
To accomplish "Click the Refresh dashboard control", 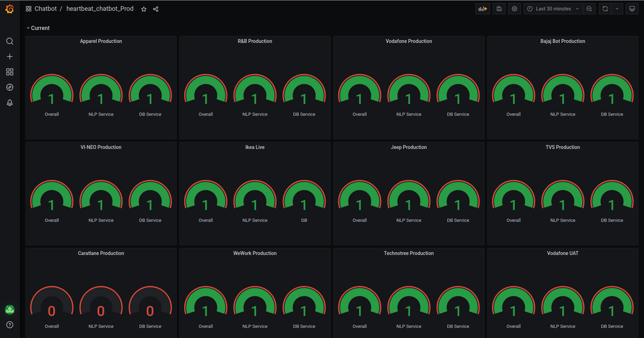I will point(605,9).
